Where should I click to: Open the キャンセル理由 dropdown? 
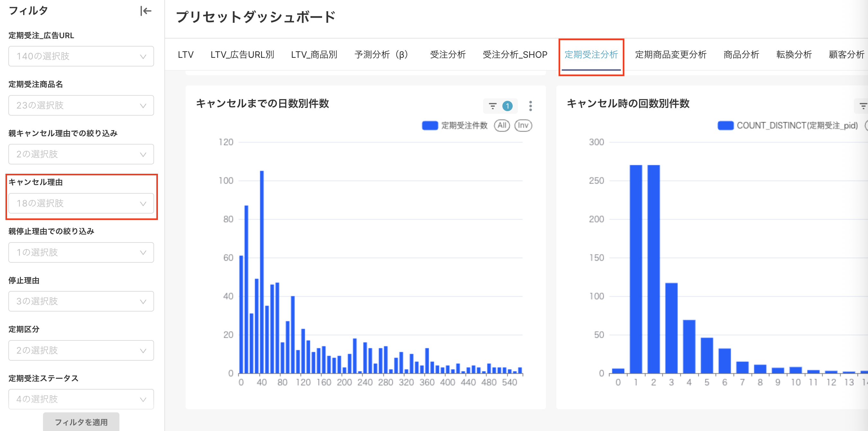pyautogui.click(x=81, y=203)
